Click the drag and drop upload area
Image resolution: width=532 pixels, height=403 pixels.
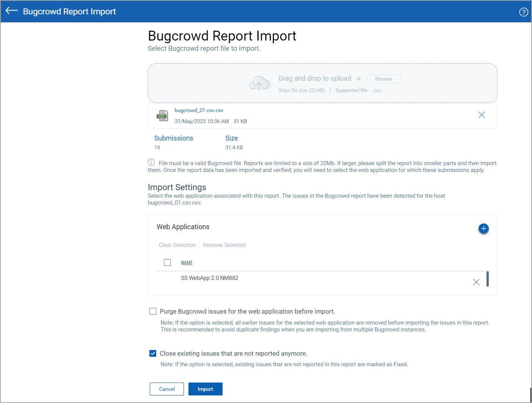(x=322, y=83)
